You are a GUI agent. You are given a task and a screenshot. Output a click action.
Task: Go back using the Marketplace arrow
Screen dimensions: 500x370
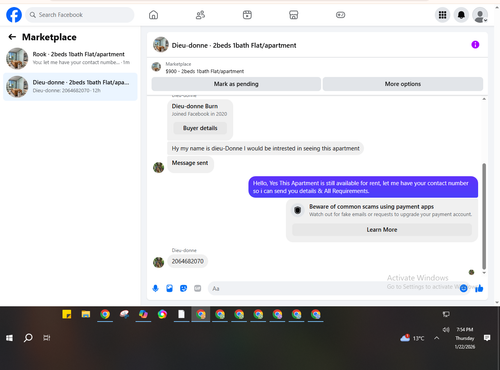12,37
